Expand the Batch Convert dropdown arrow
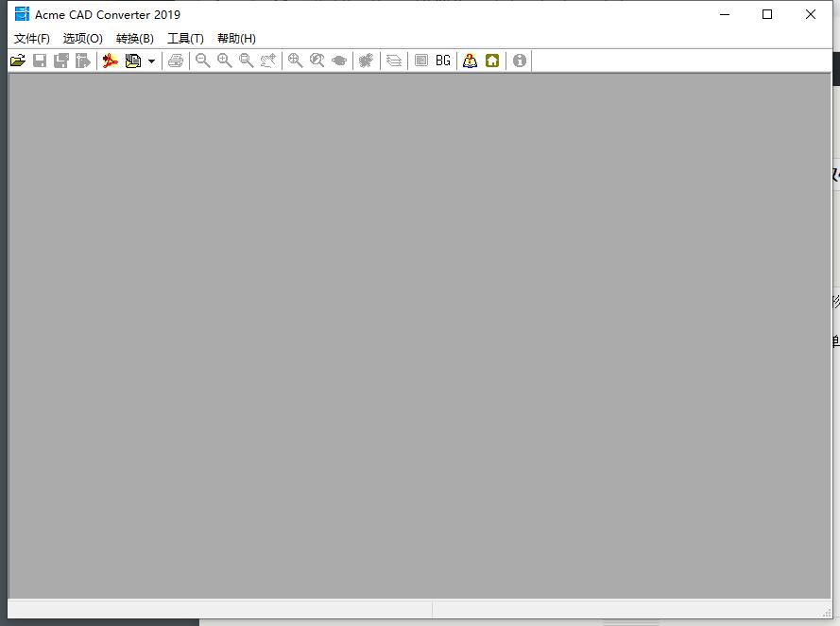 pos(151,61)
